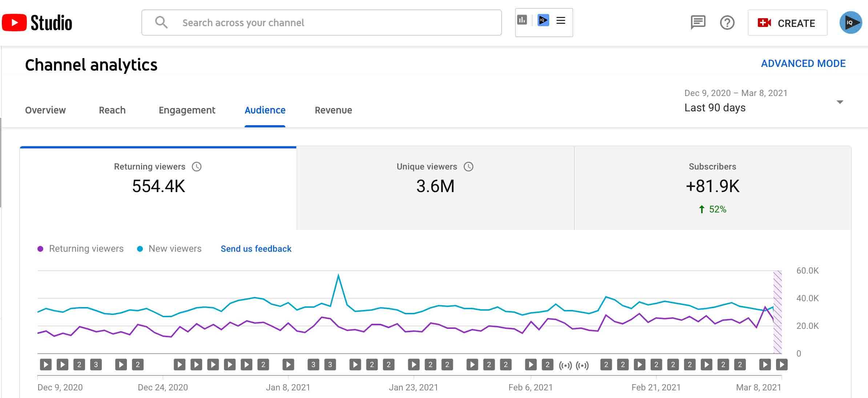This screenshot has width=868, height=398.
Task: Open the hamburger menu in extension toolbar
Action: point(561,20)
